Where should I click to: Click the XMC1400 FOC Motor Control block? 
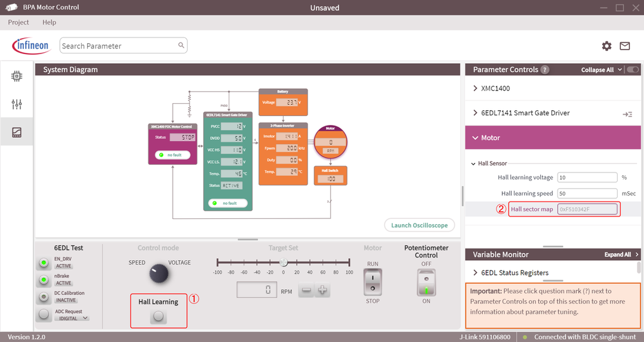(x=173, y=144)
